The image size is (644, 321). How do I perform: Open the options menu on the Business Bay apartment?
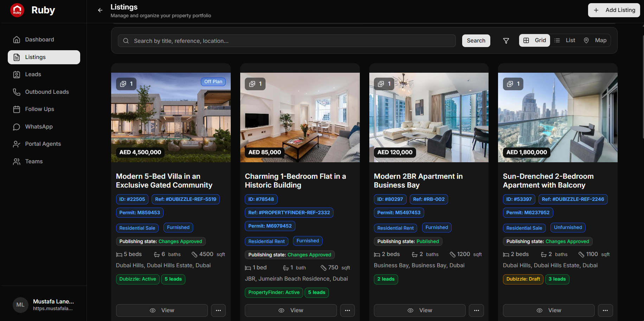click(x=476, y=310)
